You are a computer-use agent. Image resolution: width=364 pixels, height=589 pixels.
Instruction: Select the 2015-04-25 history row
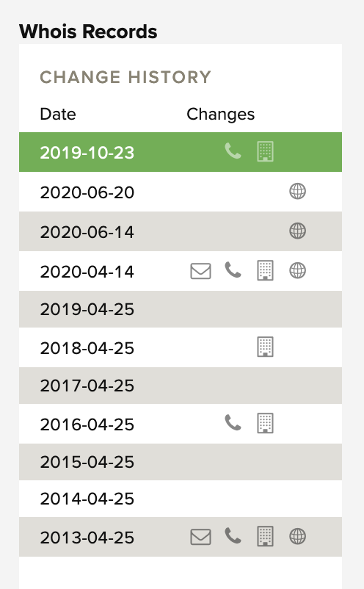click(x=181, y=462)
